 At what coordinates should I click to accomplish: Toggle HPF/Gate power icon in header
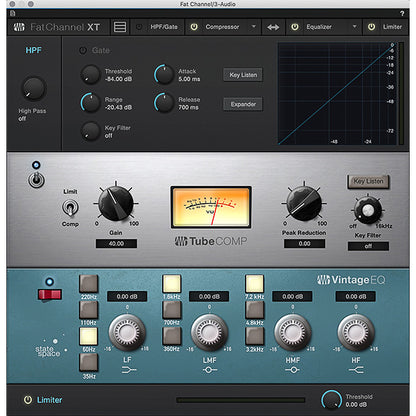pyautogui.click(x=139, y=27)
